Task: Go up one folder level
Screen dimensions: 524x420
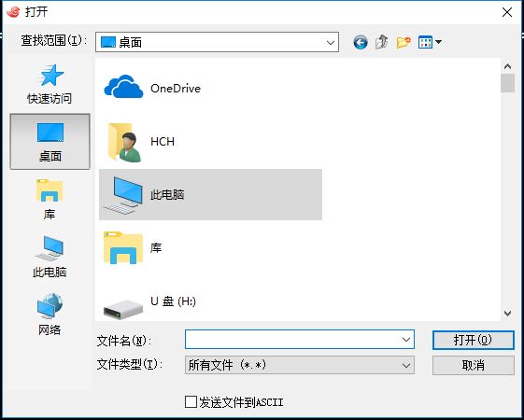Action: click(x=382, y=42)
